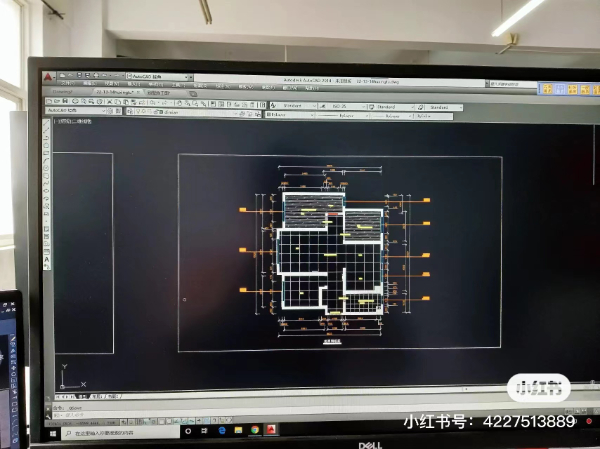Viewport: 600px width, 449px height.
Task: Toggle Quick Properties in the status bar
Action: [214, 421]
